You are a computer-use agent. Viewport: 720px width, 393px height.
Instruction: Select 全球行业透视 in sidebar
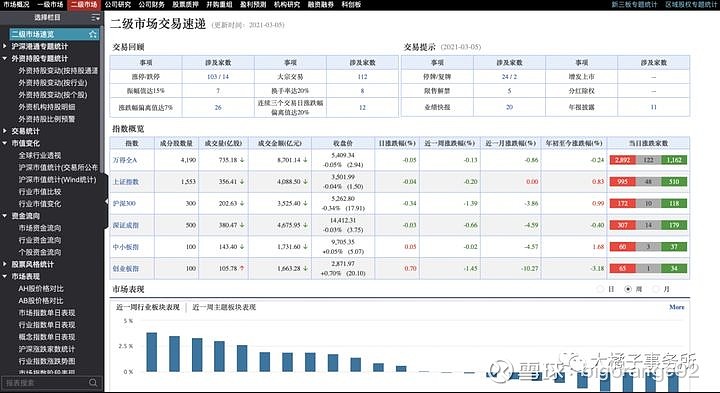click(39, 155)
